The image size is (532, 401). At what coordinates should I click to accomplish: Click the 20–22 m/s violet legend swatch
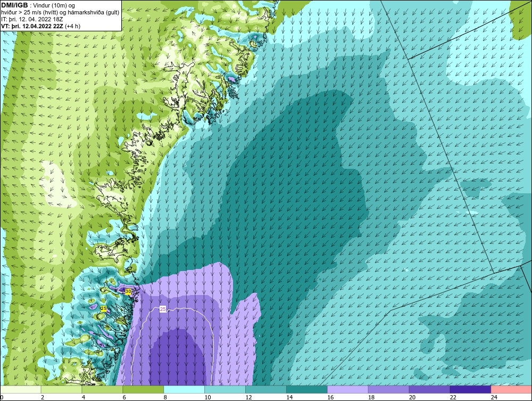click(429, 389)
